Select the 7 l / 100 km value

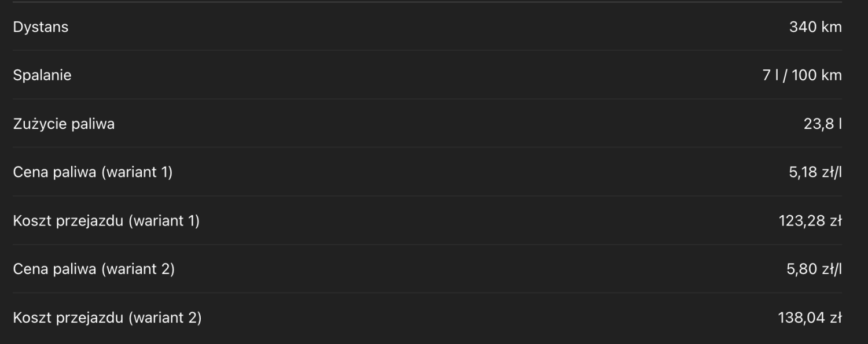point(801,75)
